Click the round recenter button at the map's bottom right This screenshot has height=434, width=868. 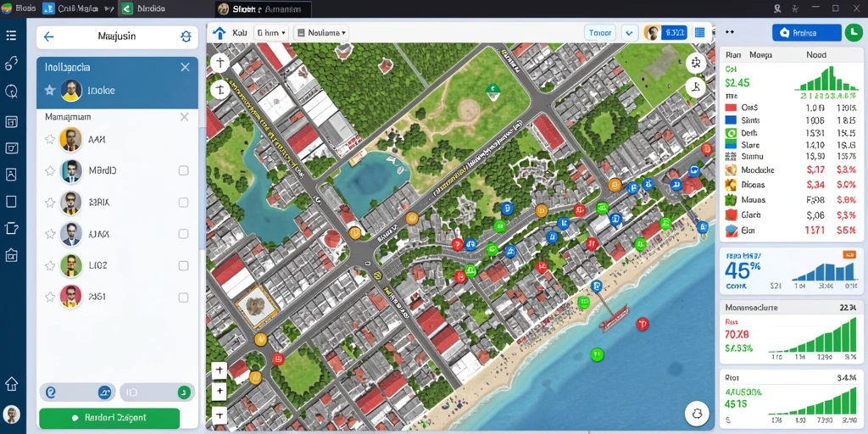tap(697, 413)
